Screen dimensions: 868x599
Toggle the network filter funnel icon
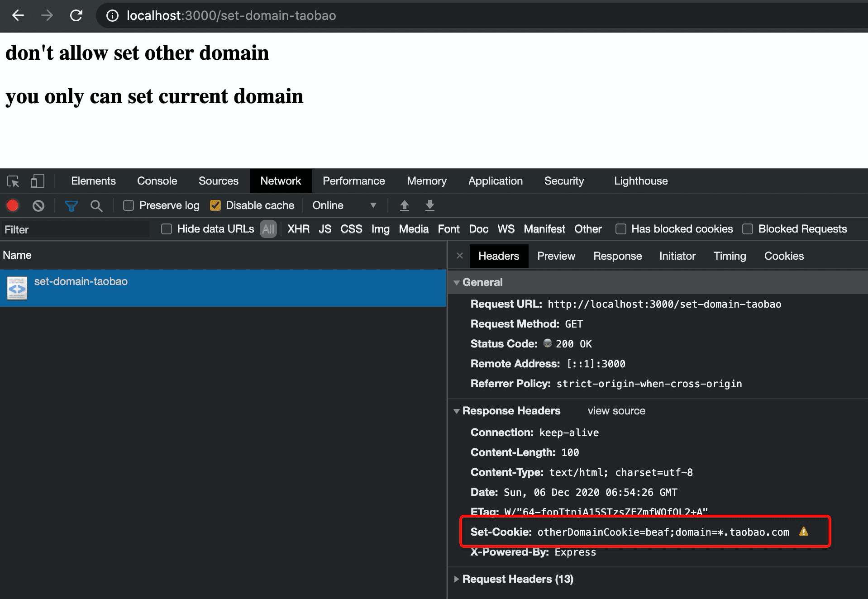pyautogui.click(x=71, y=206)
